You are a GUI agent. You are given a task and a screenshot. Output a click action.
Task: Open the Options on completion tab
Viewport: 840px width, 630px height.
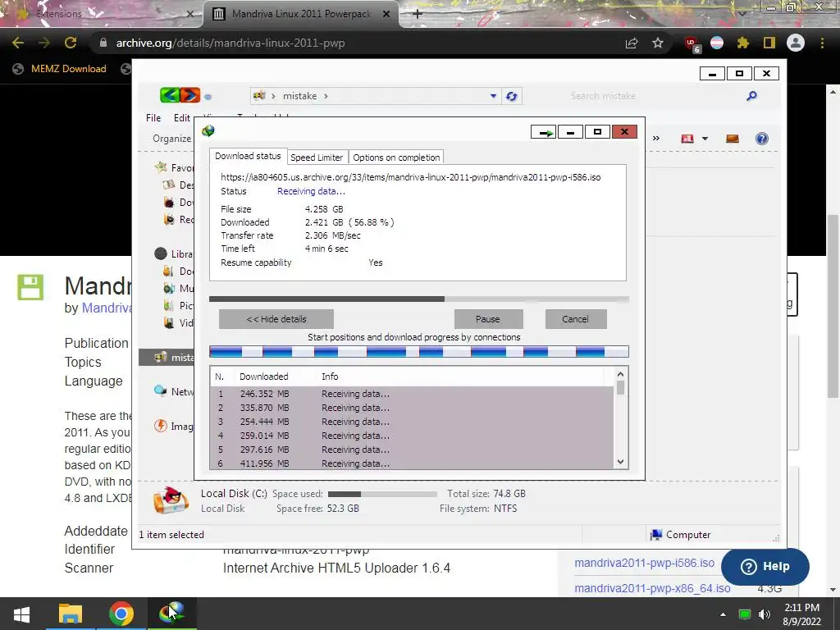coord(396,157)
